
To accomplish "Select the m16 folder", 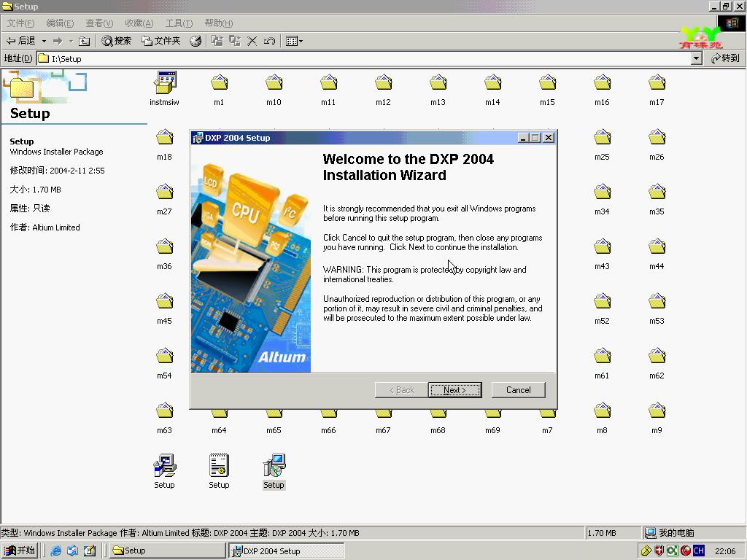I will [602, 89].
